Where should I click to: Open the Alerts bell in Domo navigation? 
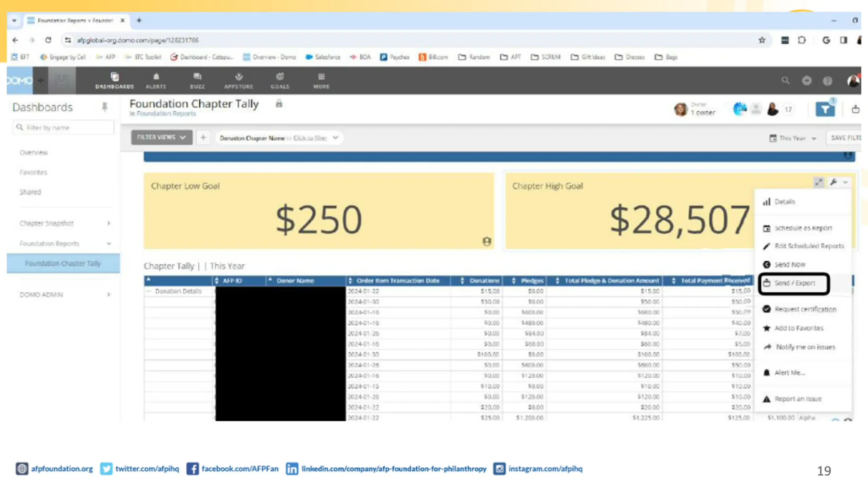(x=156, y=81)
